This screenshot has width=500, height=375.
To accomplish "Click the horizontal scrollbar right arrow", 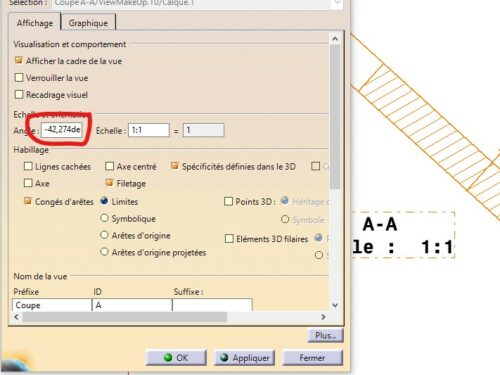I will 323,317.
